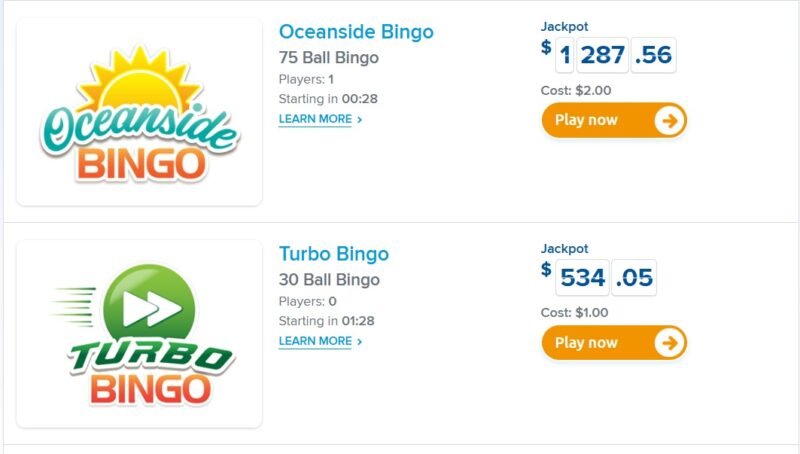The width and height of the screenshot is (800, 454).
Task: Click the chevron beside Oceanside's LEARN MORE
Action: pos(360,119)
